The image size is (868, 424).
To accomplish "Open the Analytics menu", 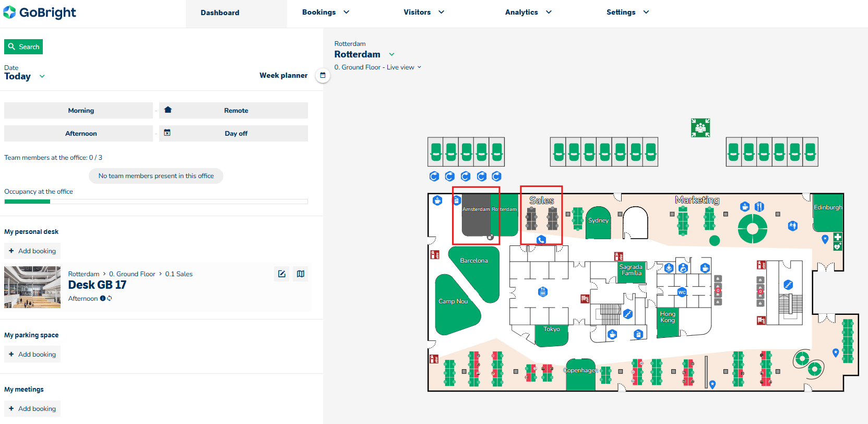I will [528, 13].
